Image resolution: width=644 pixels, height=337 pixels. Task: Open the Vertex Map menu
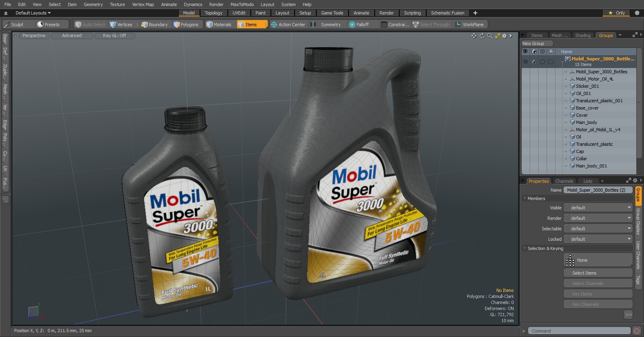[143, 4]
